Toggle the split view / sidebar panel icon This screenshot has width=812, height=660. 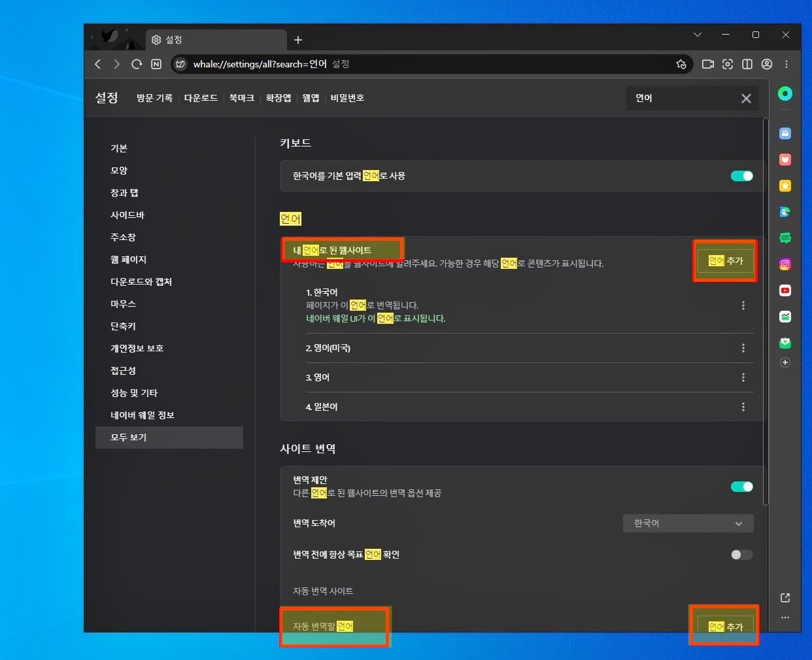pyautogui.click(x=747, y=64)
